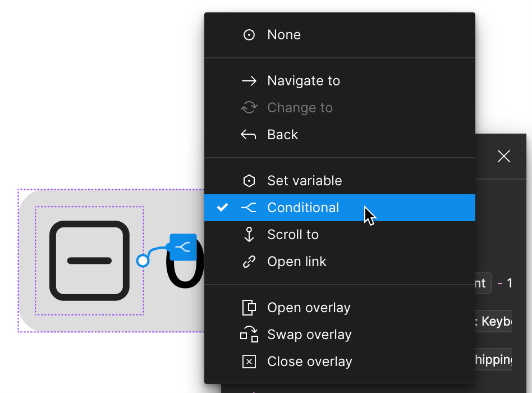This screenshot has width=532, height=393.
Task: Select the blue Conditional connector badge on canvas
Action: (183, 247)
